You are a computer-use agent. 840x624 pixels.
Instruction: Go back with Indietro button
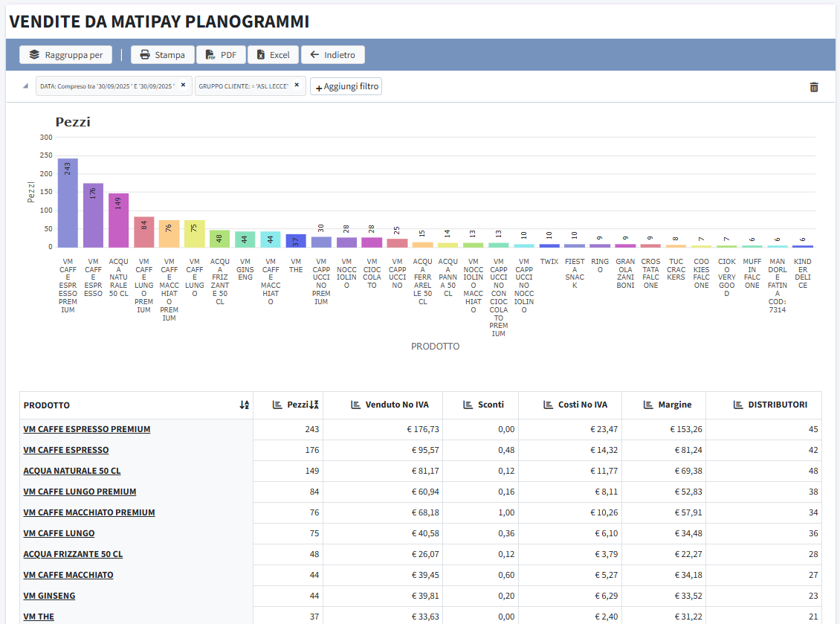(333, 55)
